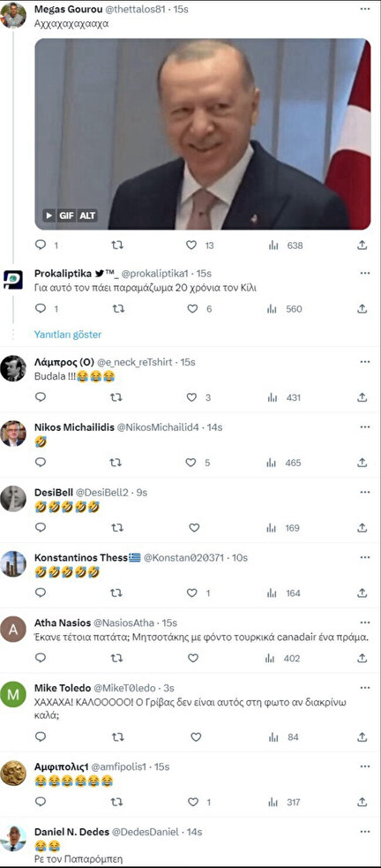Open more options menu on Prokaliptika's tweet

pos(365,274)
